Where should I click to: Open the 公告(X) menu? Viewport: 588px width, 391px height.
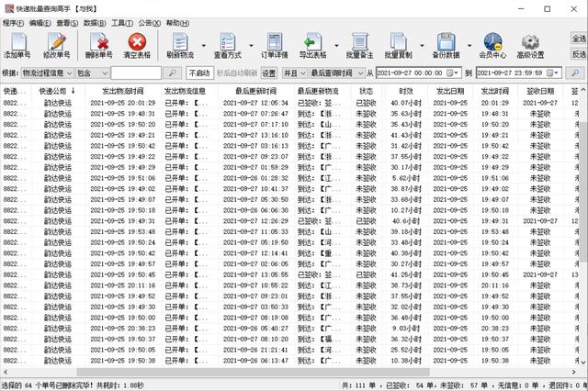pos(150,23)
